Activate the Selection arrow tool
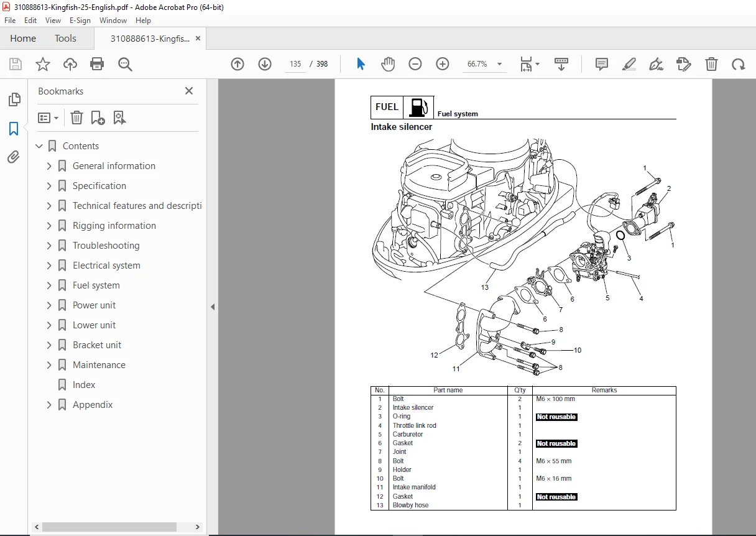 [361, 64]
